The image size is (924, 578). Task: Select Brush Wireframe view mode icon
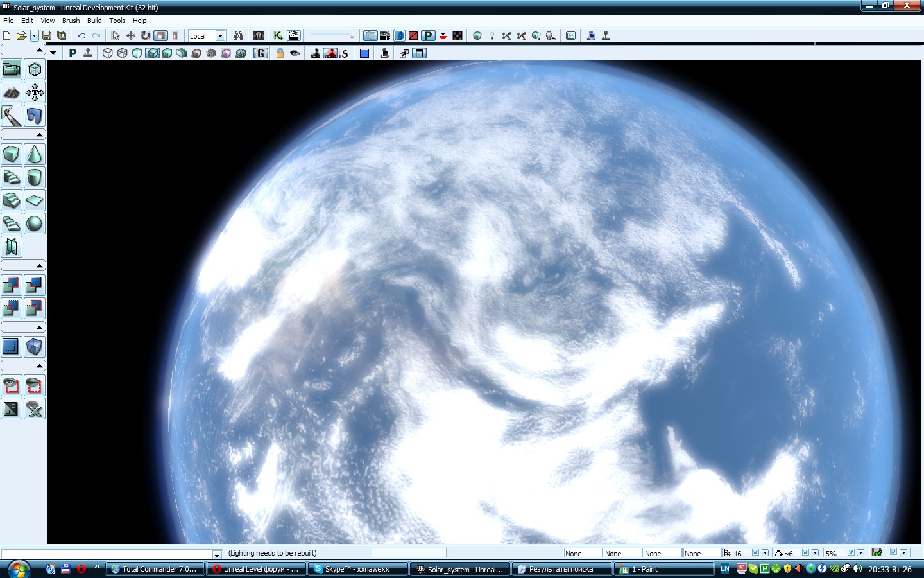click(108, 53)
